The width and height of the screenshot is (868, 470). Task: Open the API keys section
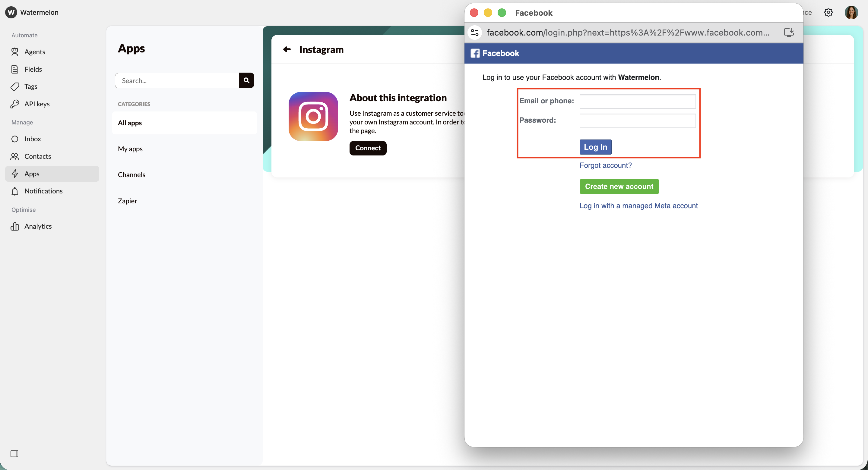click(x=37, y=104)
